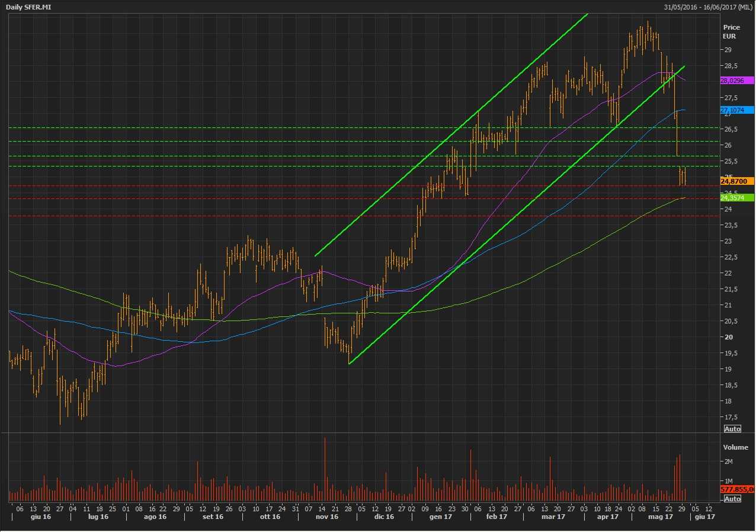Click the 'nov 16' month on time axis
756x532 pixels.
[x=326, y=517]
